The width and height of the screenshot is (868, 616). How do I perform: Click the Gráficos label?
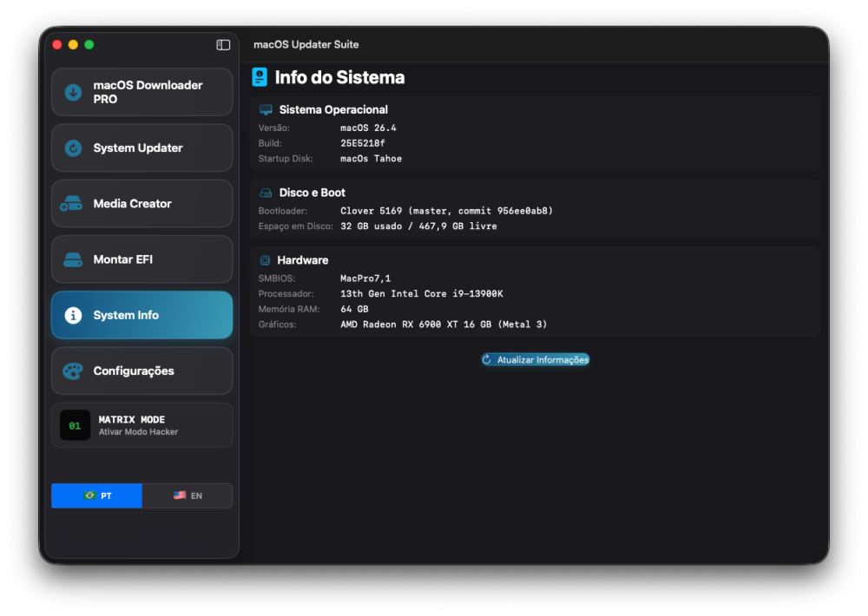click(278, 324)
